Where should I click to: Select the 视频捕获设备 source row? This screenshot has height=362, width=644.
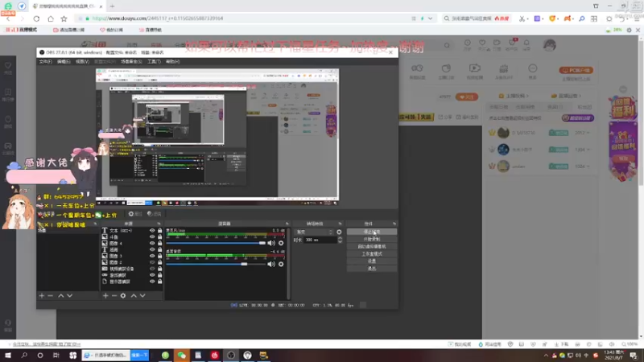[131, 269]
